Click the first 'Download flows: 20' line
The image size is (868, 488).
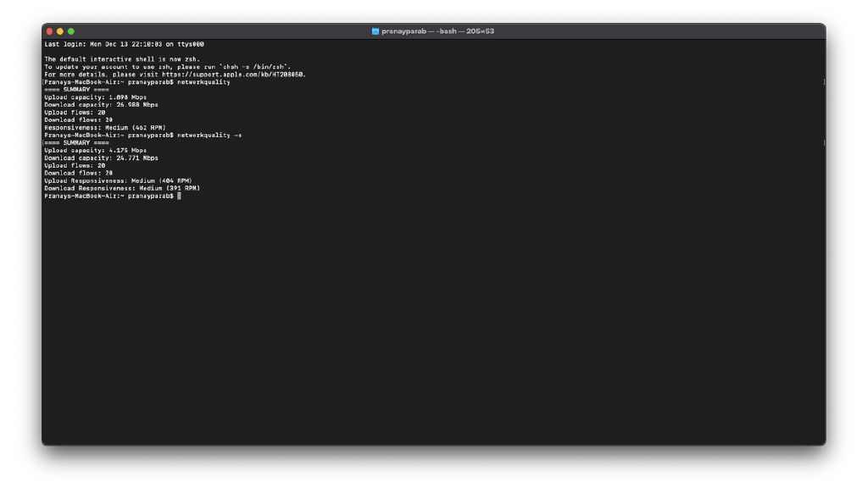tap(78, 120)
